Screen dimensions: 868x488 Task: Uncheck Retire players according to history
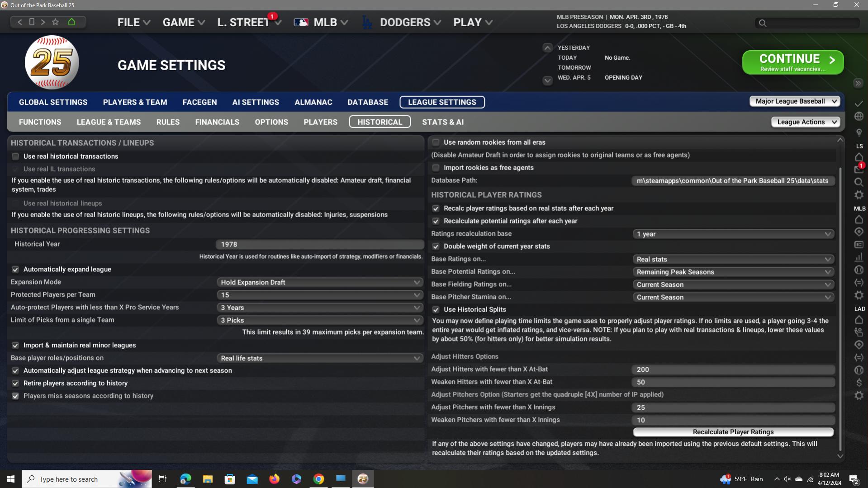pos(15,383)
